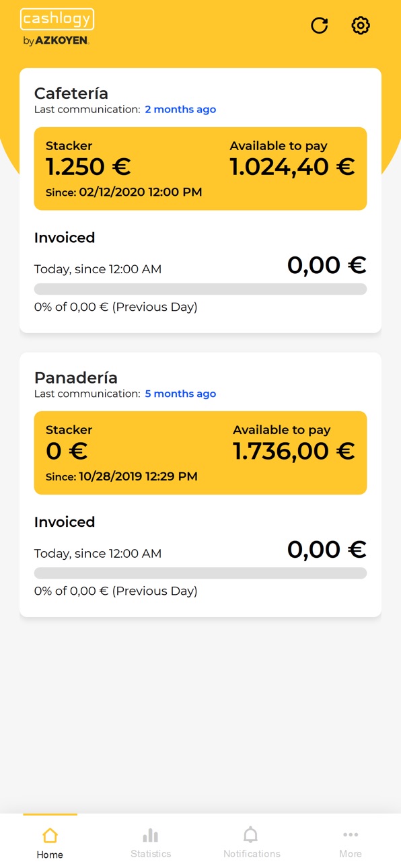Switch to the Statistics tab label
Image resolution: width=401 pixels, height=868 pixels.
tap(151, 854)
